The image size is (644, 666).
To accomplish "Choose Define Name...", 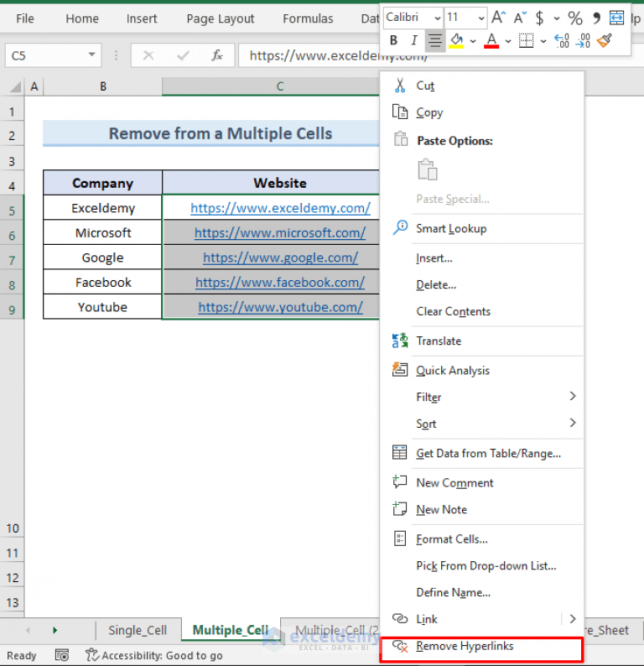I will coord(482,592).
